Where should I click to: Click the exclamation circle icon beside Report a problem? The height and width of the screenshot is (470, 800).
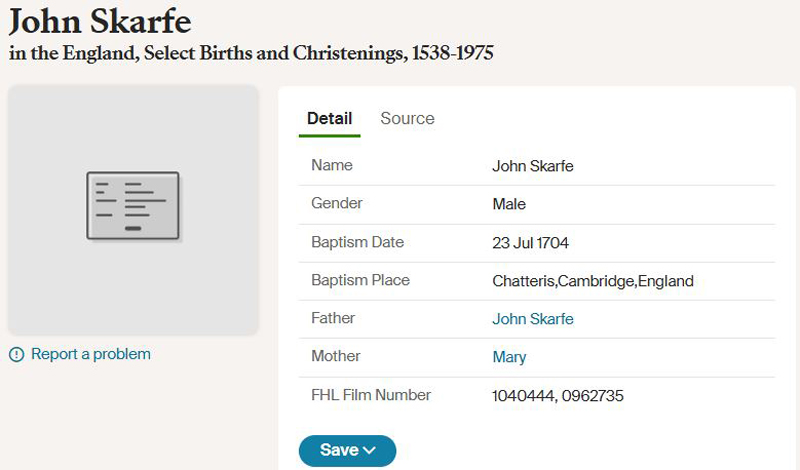tap(16, 354)
